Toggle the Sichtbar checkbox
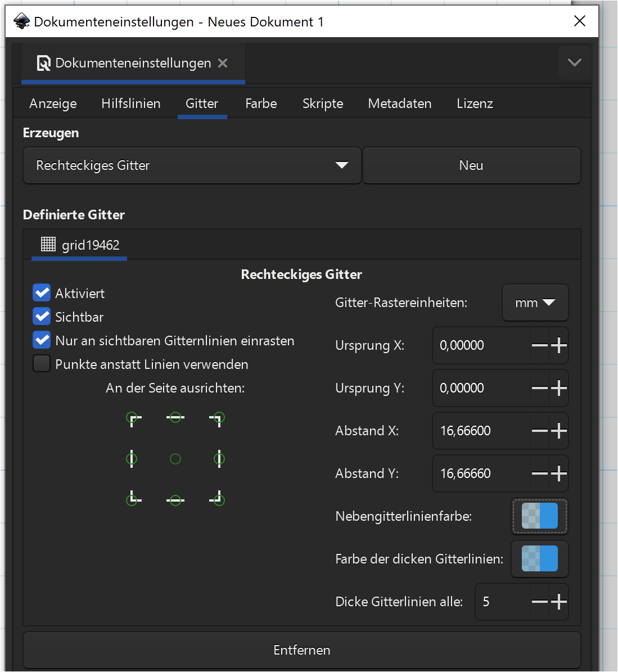Image resolution: width=618 pixels, height=672 pixels. coord(42,317)
